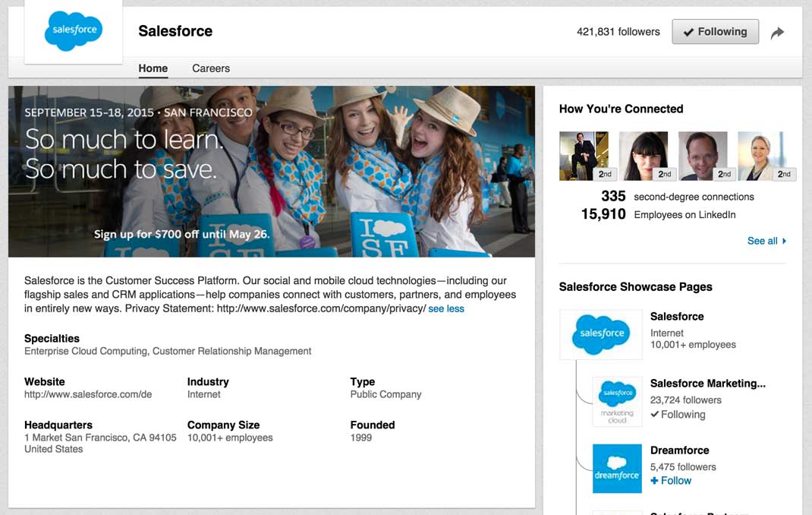The image size is (812, 515).
Task: Switch to the Careers tab
Action: [211, 68]
